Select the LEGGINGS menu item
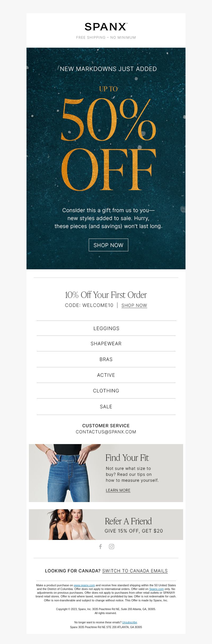This screenshot has height=644, width=212. pos(106,328)
